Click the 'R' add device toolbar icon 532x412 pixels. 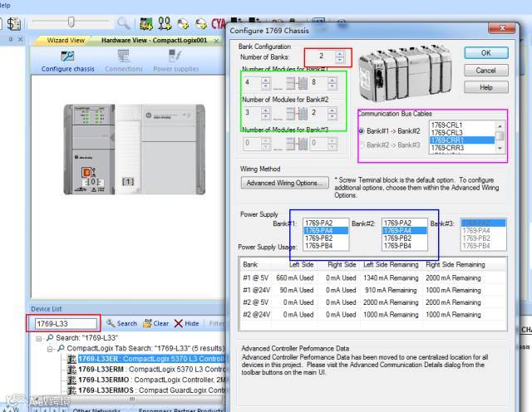(x=183, y=23)
